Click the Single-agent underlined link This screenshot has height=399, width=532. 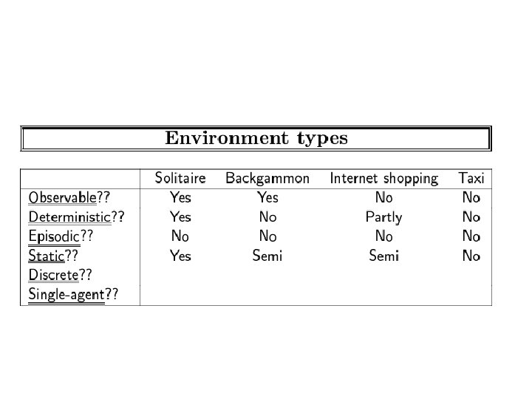pos(66,295)
